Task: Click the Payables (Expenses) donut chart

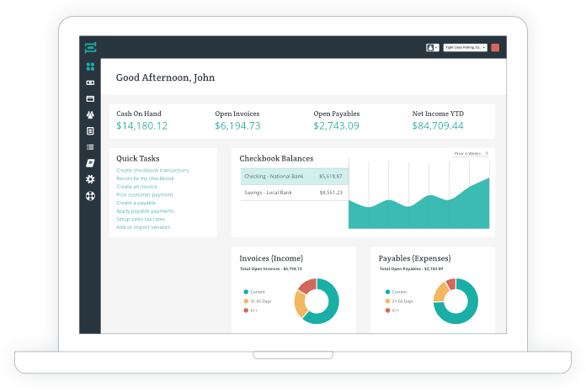Action: click(455, 301)
